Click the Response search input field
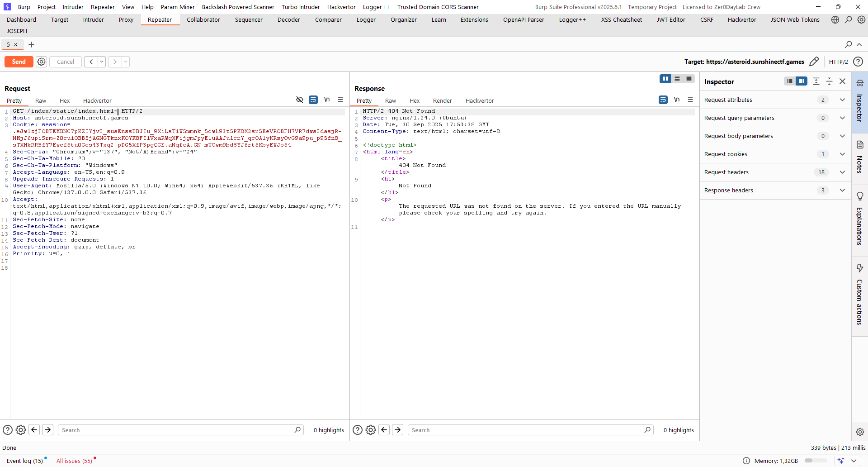 530,430
